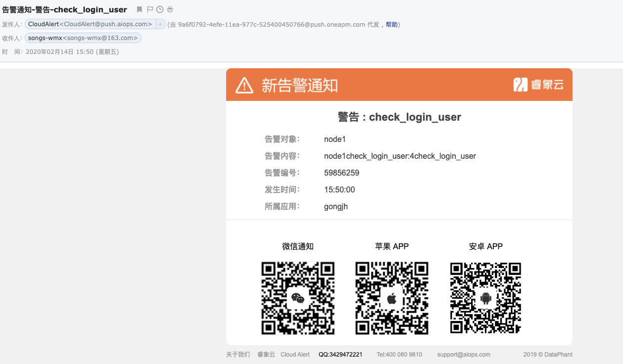Click the 关于我们 footer link

click(x=238, y=355)
